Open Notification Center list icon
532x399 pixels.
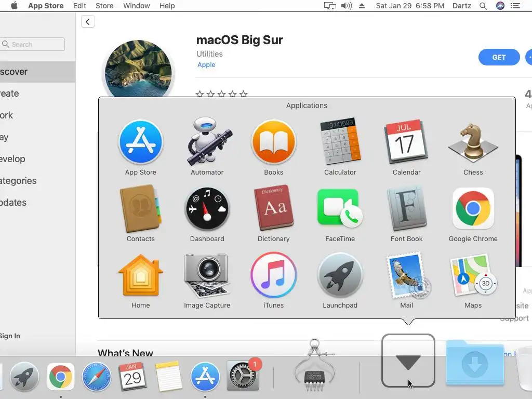[x=515, y=6]
